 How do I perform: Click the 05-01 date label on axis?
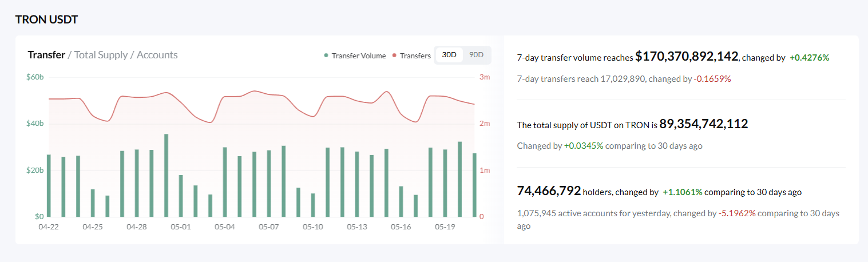(180, 227)
